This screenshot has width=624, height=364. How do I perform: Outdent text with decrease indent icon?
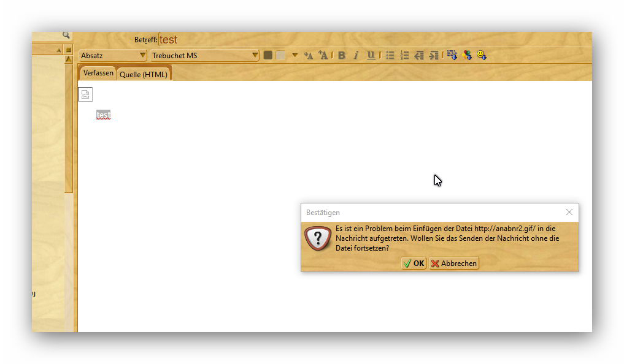(418, 56)
